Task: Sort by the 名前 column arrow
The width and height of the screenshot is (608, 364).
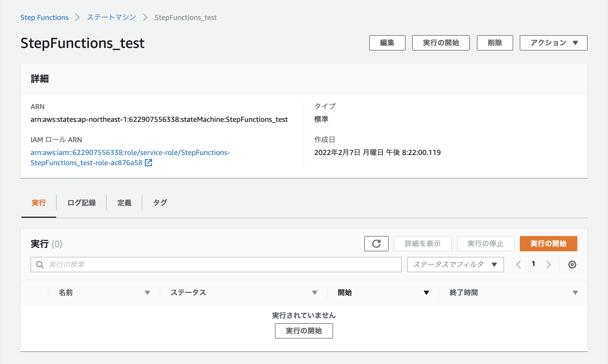Action: pyautogui.click(x=147, y=293)
